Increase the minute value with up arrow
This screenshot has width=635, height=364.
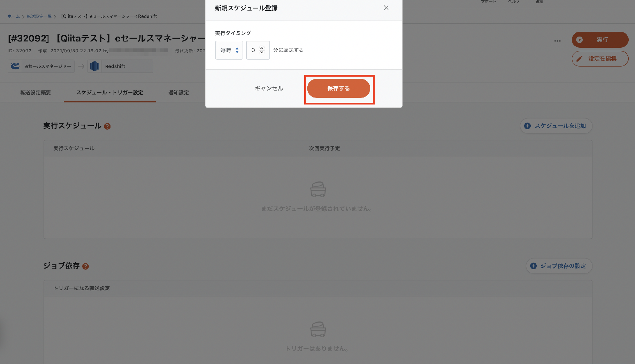coord(262,48)
